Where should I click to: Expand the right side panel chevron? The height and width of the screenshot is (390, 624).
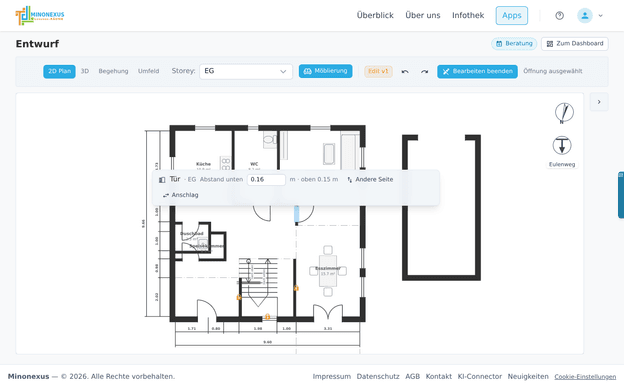[599, 102]
